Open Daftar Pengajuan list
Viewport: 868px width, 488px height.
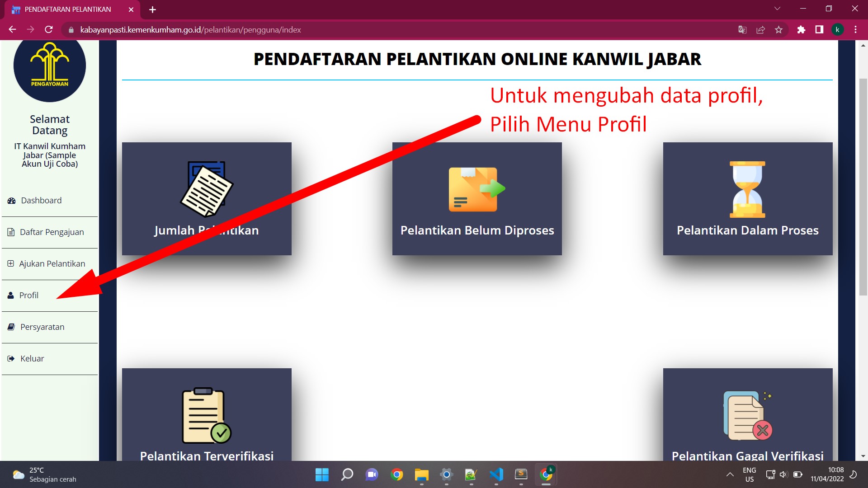point(52,232)
